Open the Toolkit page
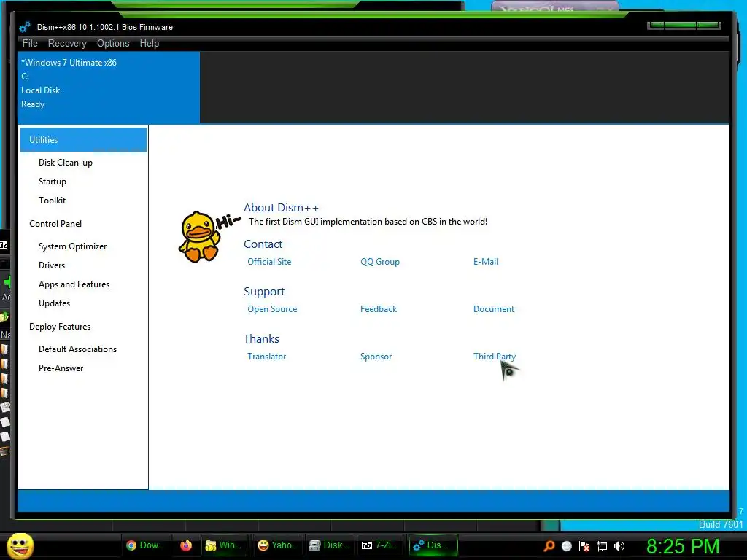This screenshot has width=747, height=560. point(52,201)
